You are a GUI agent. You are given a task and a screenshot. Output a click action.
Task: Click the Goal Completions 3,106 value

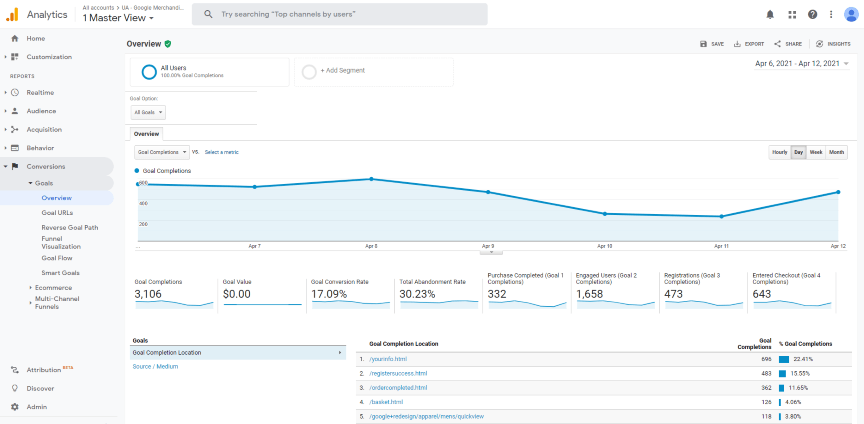(x=148, y=294)
